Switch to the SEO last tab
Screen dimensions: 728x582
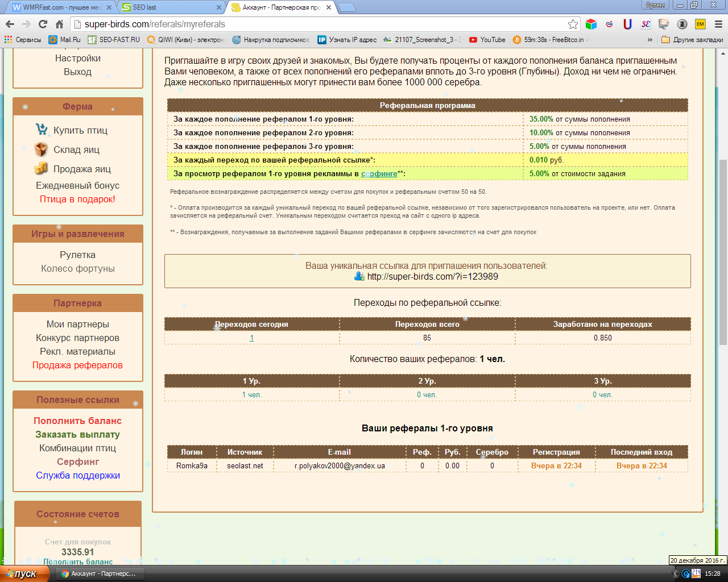171,7
